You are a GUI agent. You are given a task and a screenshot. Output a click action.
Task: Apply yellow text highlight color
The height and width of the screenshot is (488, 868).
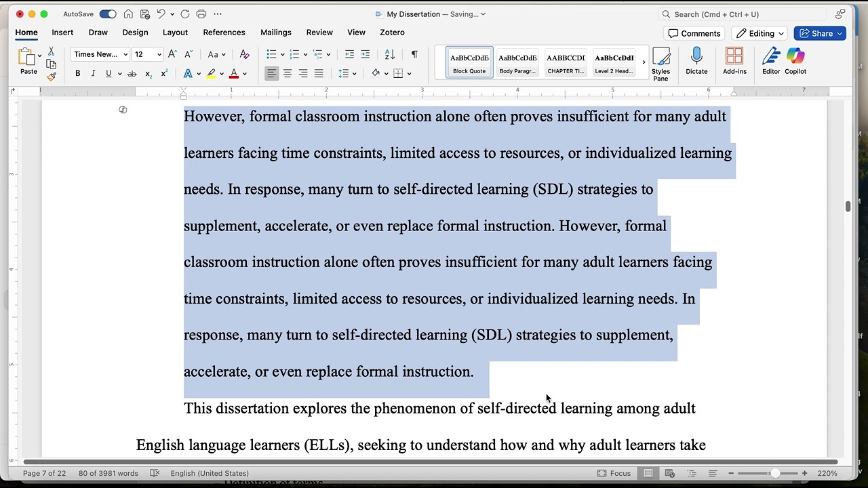(x=212, y=73)
